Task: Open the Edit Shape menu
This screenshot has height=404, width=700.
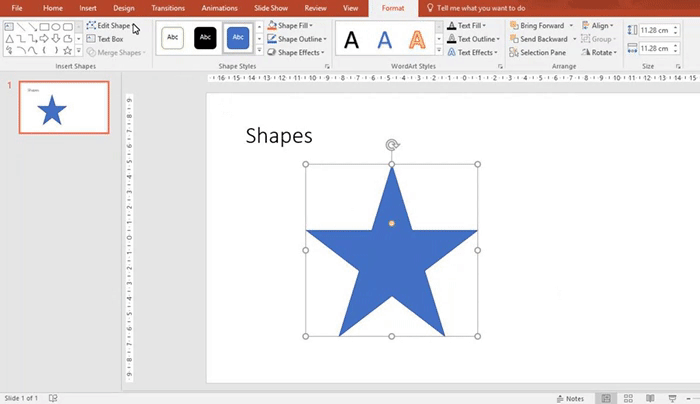Action: tap(108, 26)
